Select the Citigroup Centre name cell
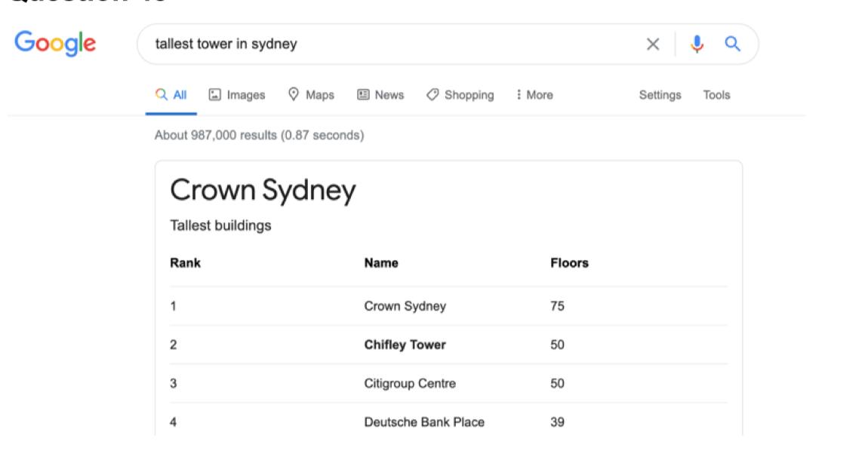 410,384
